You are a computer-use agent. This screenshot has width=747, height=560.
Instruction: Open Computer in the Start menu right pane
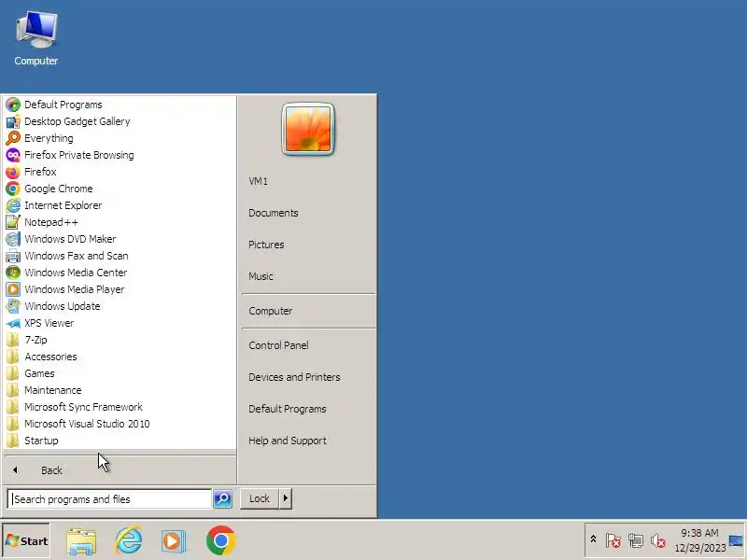click(271, 311)
